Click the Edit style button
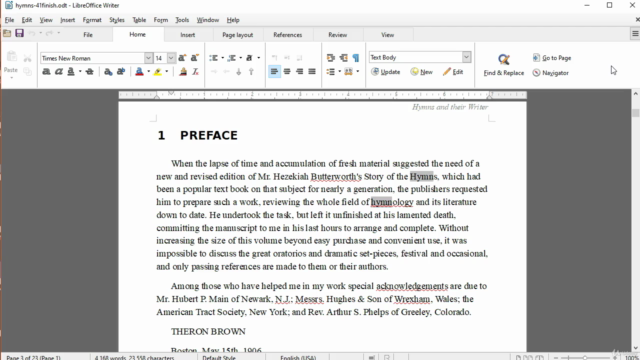This screenshot has height=360, width=640. 453,72
